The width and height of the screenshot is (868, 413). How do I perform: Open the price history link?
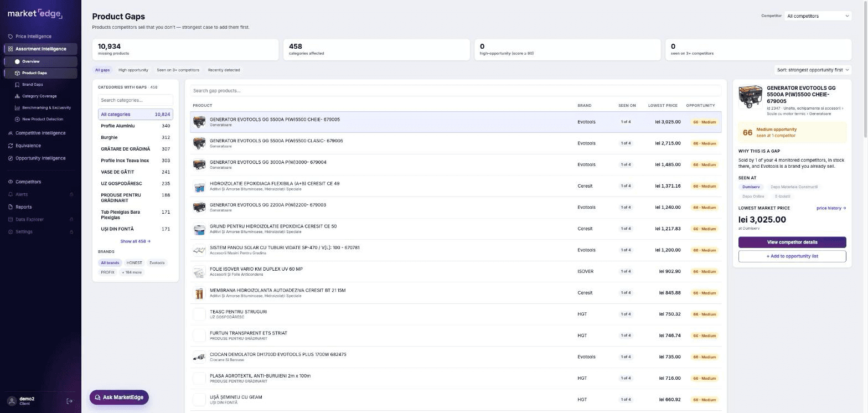coord(831,208)
